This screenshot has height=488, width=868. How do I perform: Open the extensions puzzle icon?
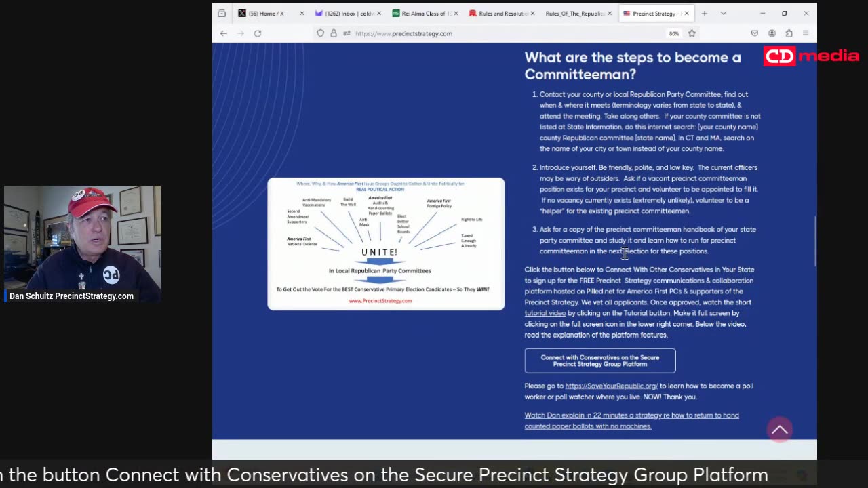789,33
